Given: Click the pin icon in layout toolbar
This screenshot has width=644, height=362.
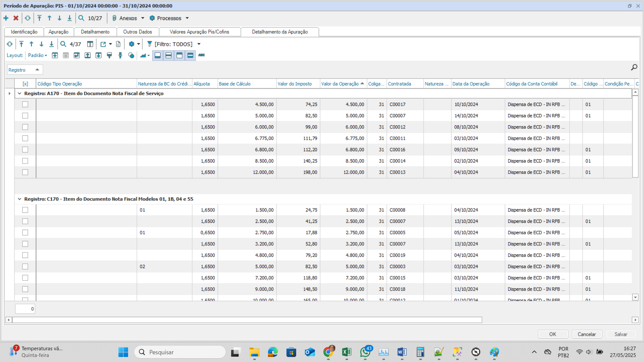Looking at the screenshot, I should pyautogui.click(x=120, y=55).
